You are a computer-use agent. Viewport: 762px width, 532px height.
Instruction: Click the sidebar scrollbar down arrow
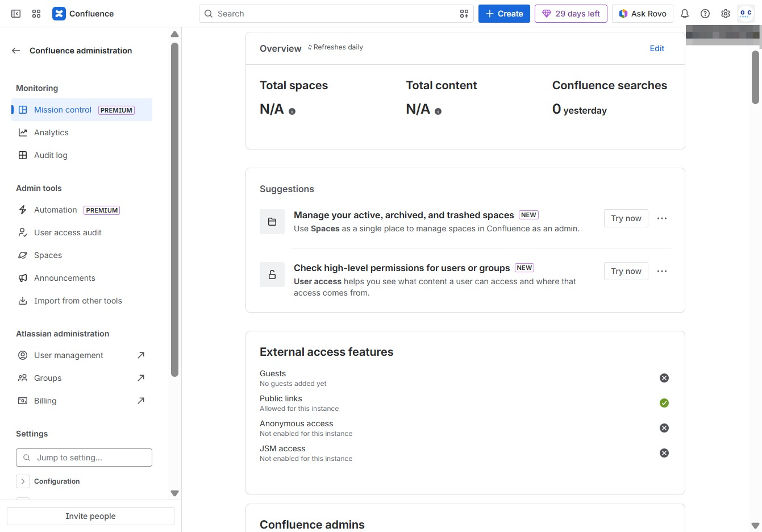tap(174, 493)
